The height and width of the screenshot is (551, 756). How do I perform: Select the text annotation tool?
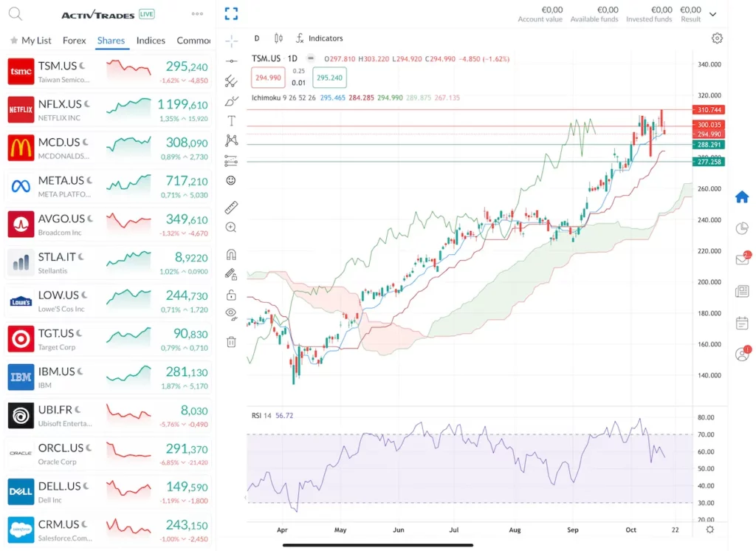[231, 120]
